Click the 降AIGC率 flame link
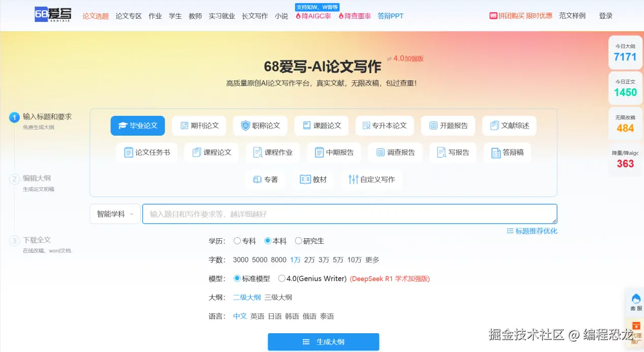This screenshot has height=352, width=644. (x=313, y=16)
